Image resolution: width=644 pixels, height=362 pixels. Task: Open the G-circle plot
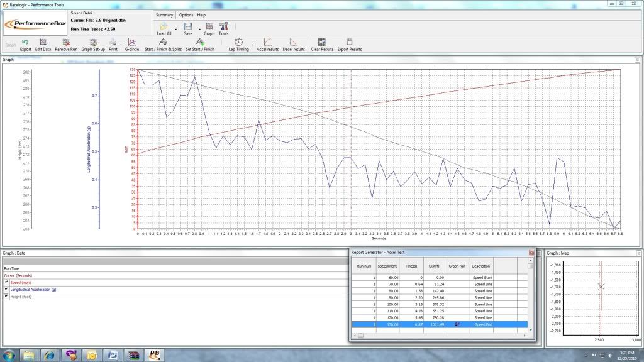click(131, 42)
